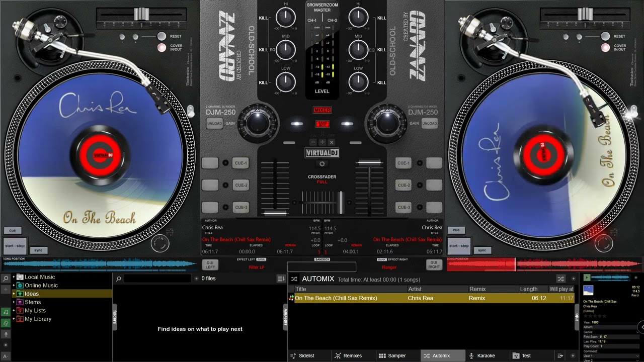644x362 pixels.
Task: Click the left deck start-stop button
Action: (x=15, y=246)
